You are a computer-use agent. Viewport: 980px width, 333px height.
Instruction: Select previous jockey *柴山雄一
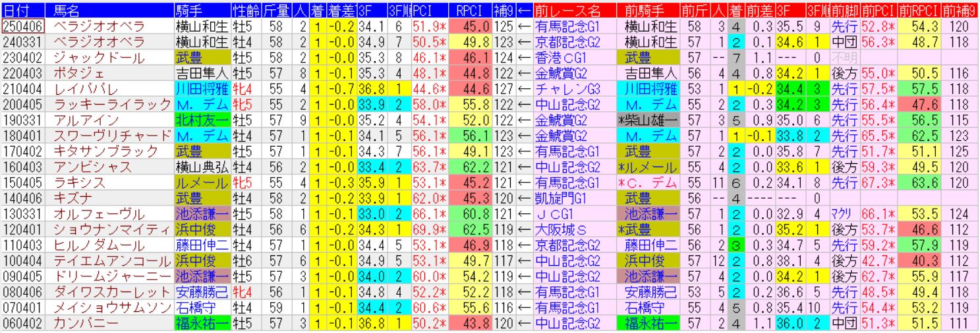[x=649, y=120]
